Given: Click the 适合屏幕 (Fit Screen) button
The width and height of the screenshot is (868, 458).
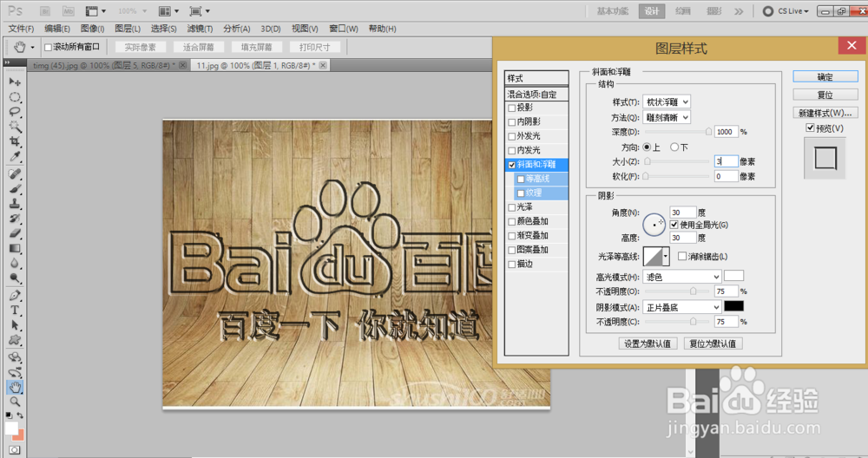Looking at the screenshot, I should (198, 48).
